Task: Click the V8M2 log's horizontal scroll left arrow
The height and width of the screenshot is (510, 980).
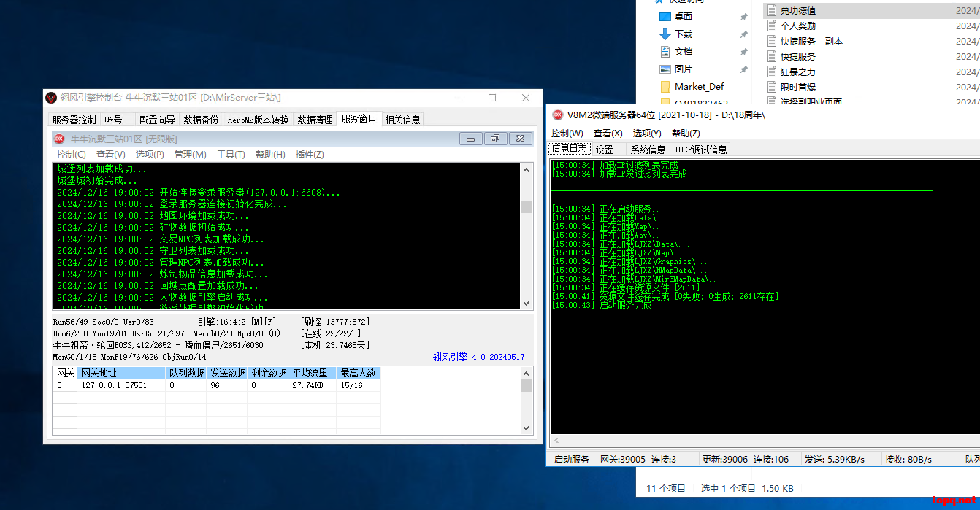Action: [x=556, y=441]
